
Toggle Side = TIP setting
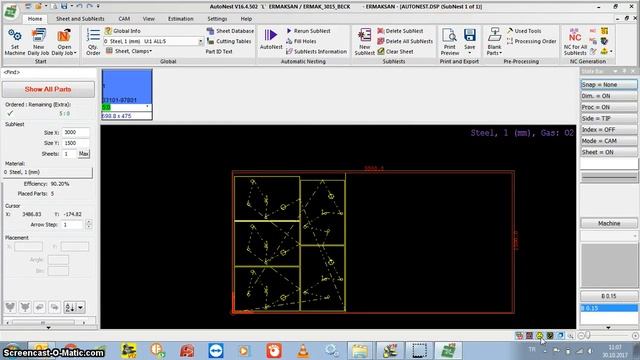pyautogui.click(x=609, y=118)
